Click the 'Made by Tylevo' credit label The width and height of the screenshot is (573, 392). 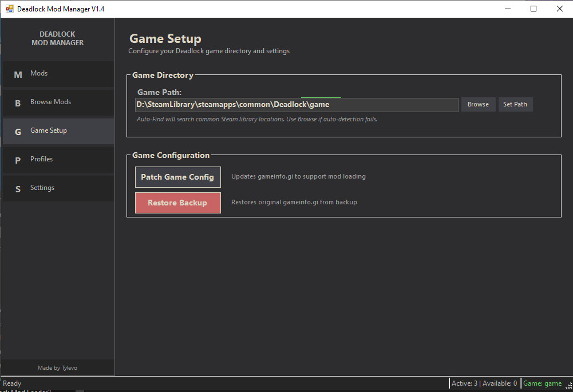[57, 367]
